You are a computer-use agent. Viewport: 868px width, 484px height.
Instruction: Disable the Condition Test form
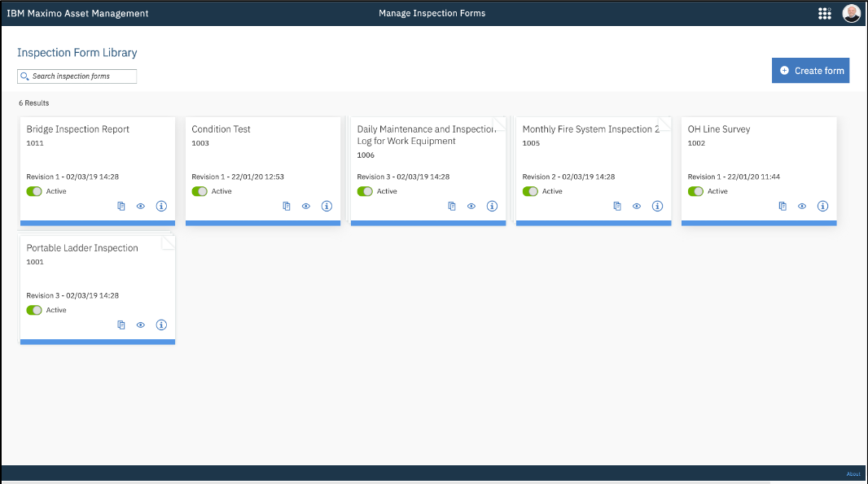click(x=199, y=190)
